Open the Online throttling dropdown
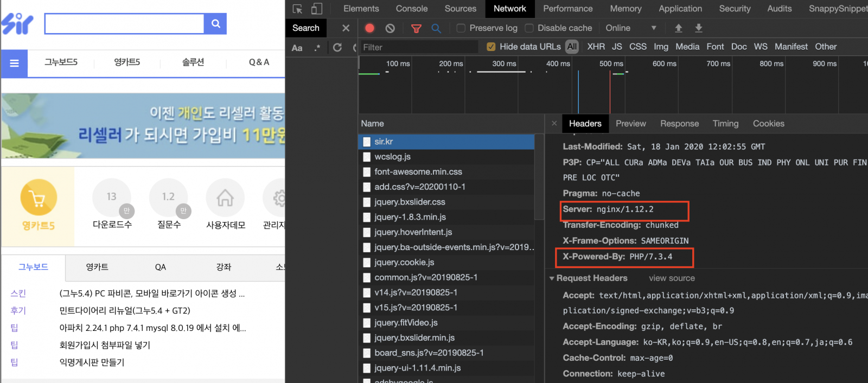868x383 pixels. (x=630, y=28)
